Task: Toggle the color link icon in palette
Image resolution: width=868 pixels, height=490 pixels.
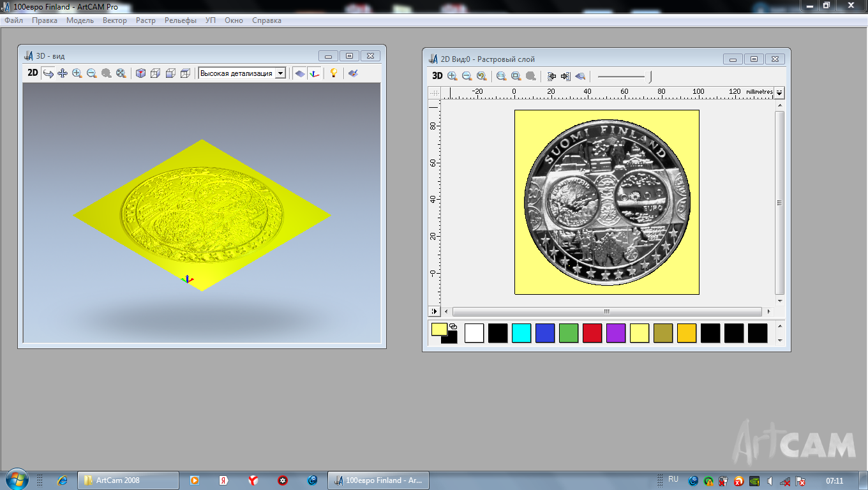Action: [x=453, y=326]
